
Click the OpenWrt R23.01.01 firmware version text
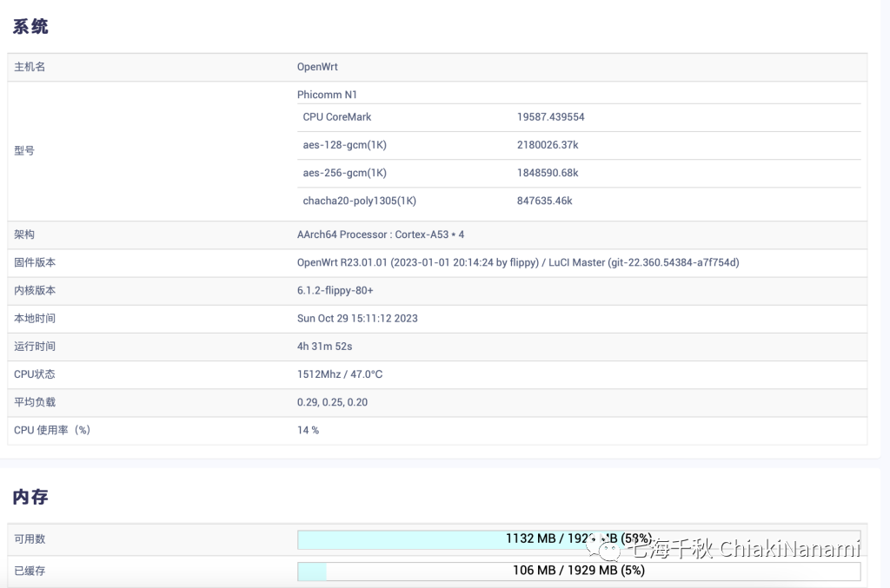click(x=518, y=262)
